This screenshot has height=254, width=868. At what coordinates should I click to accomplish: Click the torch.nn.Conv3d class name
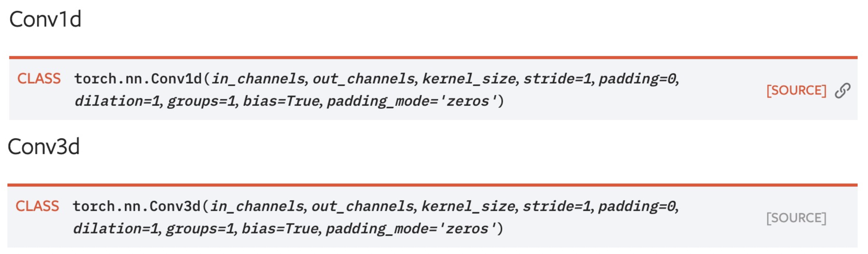pos(136,206)
